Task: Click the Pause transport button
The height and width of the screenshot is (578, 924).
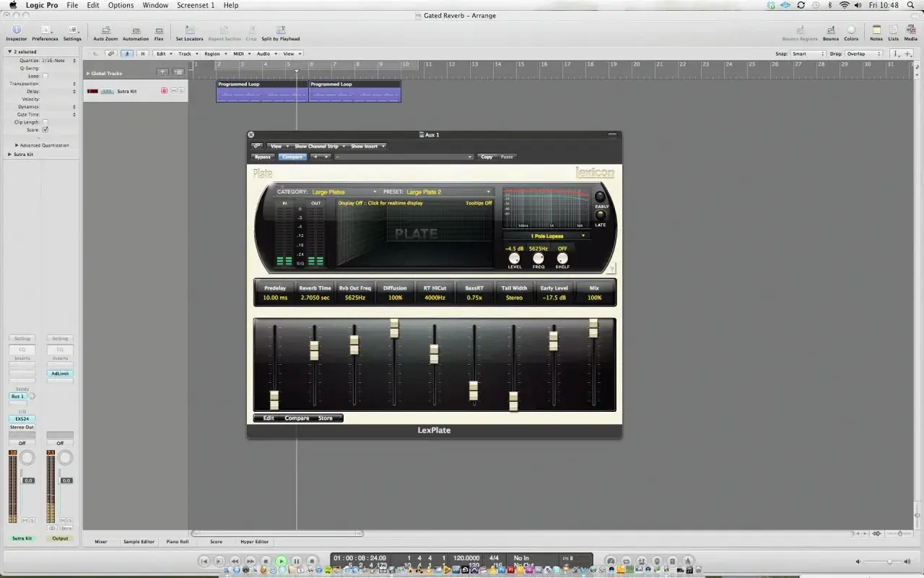Action: click(297, 561)
